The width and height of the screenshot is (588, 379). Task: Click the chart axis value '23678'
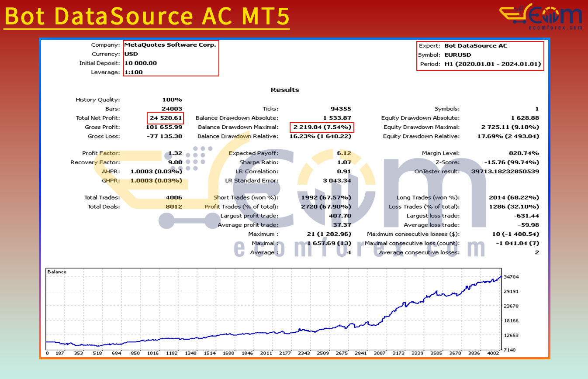pos(511,306)
